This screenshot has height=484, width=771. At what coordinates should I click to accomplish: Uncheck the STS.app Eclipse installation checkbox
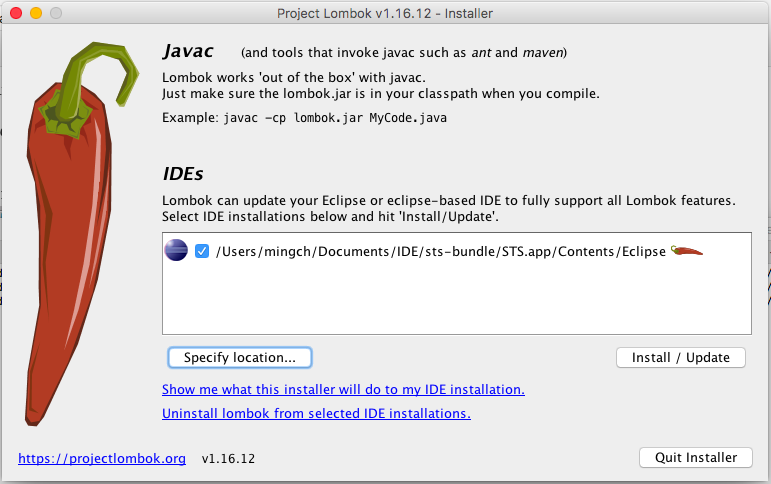click(x=202, y=251)
